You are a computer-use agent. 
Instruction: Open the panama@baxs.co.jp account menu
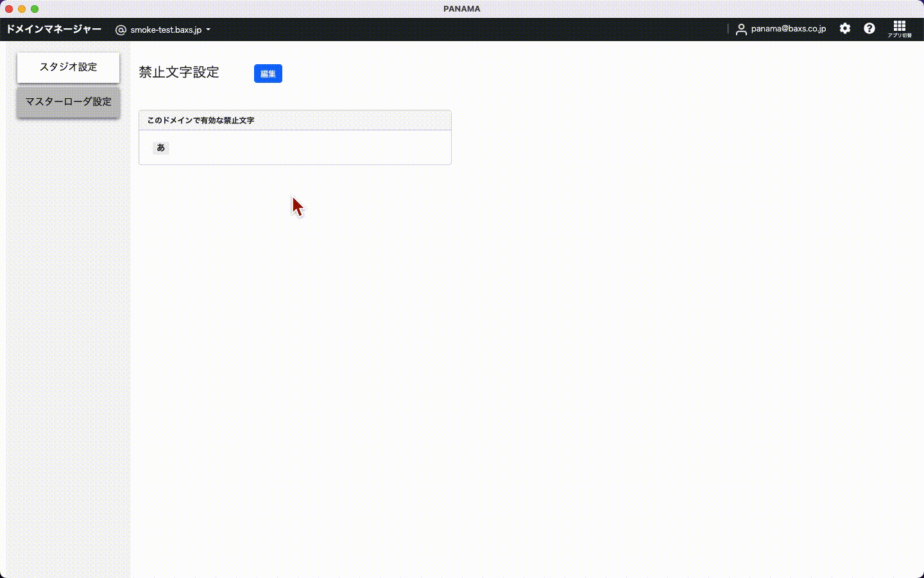[788, 29]
